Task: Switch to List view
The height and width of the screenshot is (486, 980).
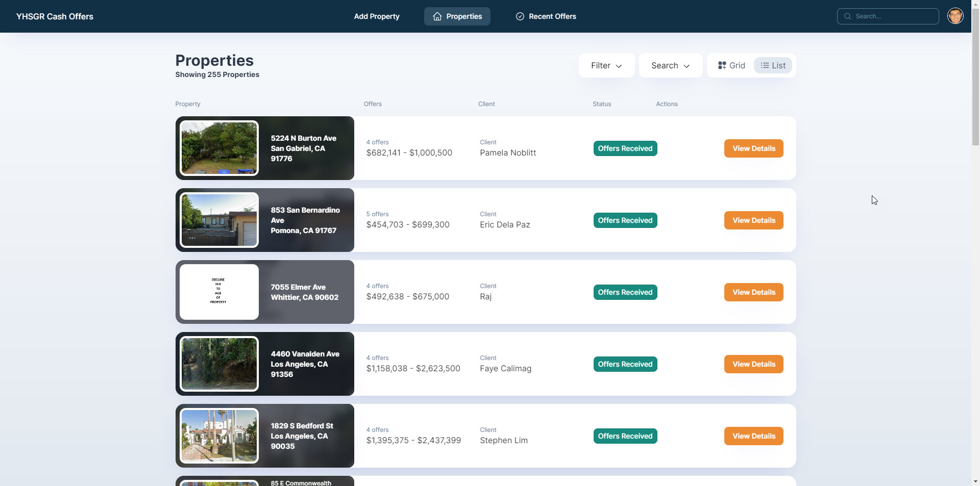Action: pos(773,65)
